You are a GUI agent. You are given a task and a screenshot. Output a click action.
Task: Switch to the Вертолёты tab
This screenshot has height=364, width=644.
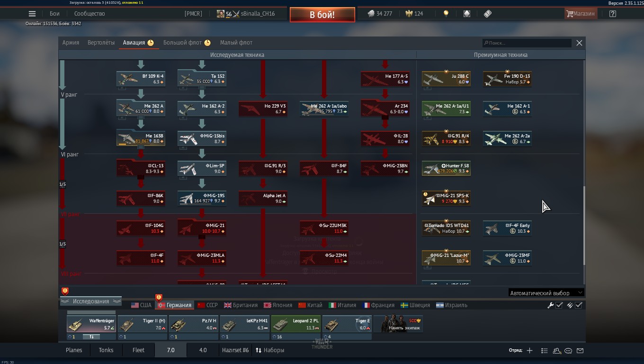click(x=101, y=43)
